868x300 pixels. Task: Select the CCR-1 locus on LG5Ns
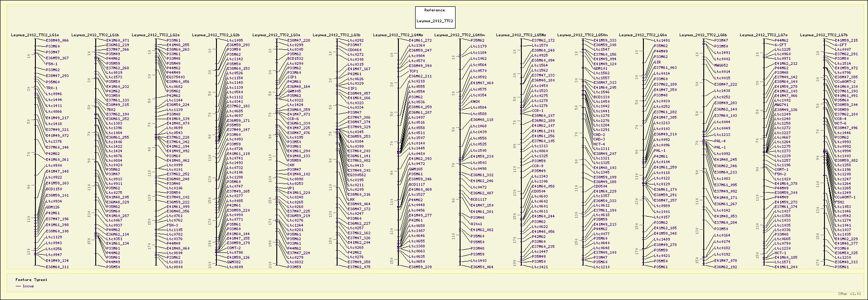pos(537,111)
